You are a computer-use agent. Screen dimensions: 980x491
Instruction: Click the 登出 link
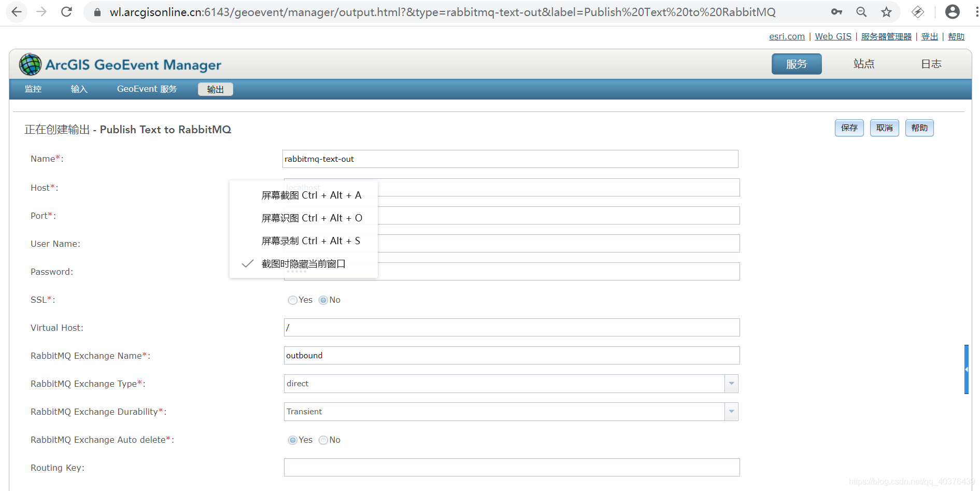(930, 36)
